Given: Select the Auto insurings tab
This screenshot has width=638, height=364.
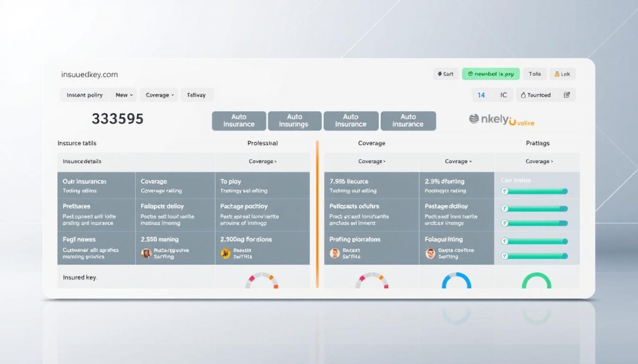Looking at the screenshot, I should [x=294, y=121].
